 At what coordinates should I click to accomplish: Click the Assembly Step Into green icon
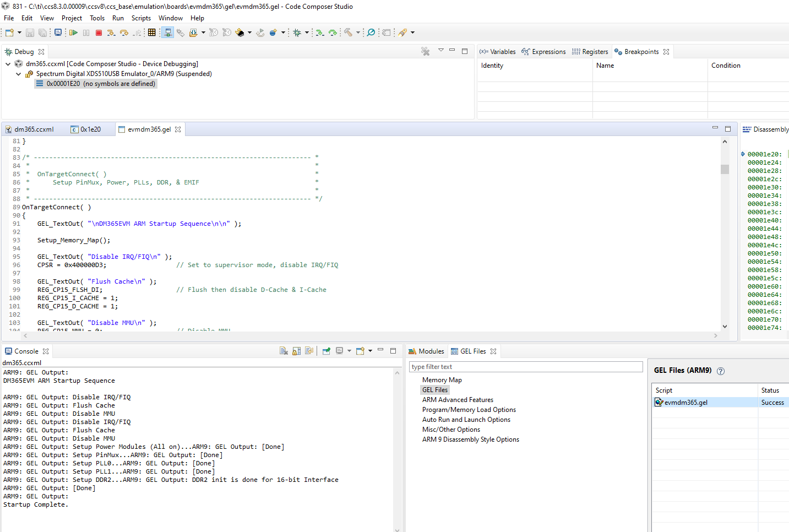point(319,32)
